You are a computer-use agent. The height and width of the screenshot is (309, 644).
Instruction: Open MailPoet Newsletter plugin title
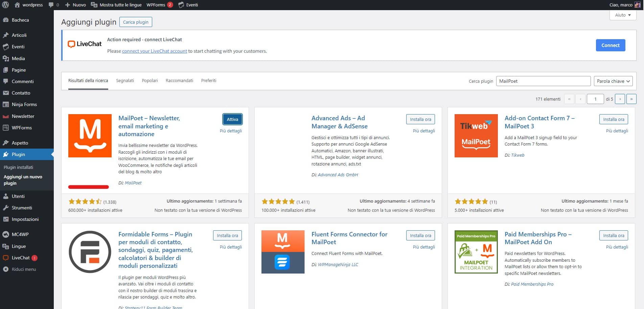coord(149,126)
